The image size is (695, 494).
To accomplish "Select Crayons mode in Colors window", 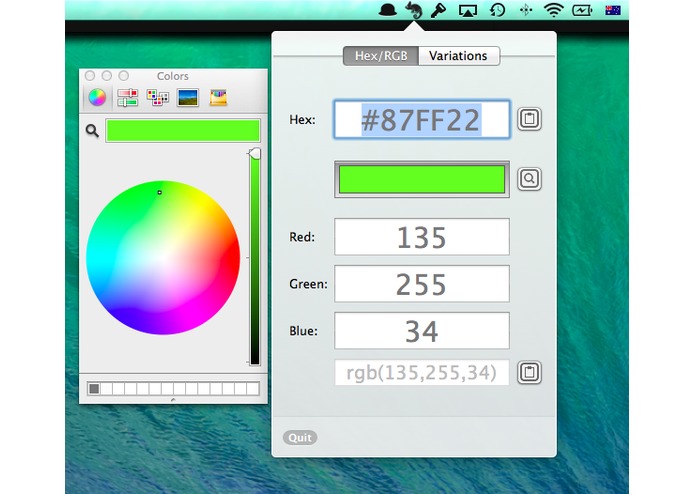I will [x=218, y=97].
